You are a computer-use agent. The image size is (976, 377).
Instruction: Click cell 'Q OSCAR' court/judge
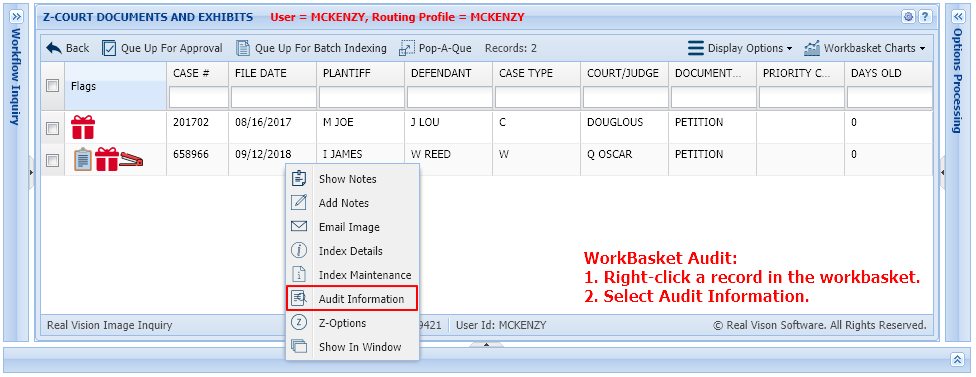coord(609,154)
